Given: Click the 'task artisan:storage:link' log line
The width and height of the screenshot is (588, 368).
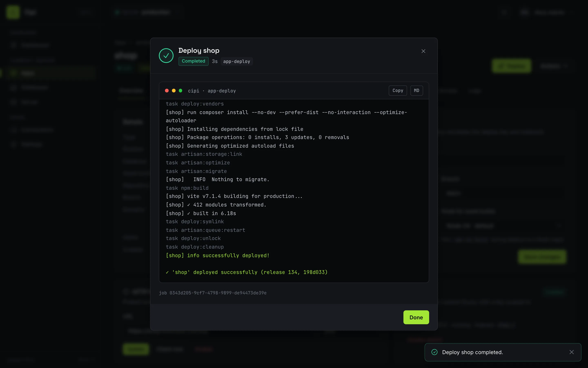Looking at the screenshot, I should (x=204, y=154).
